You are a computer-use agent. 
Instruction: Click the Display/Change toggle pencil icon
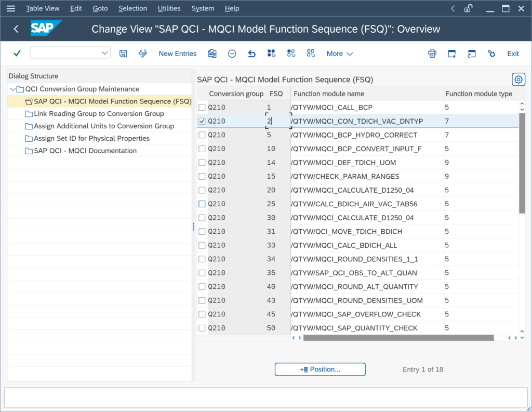[143, 54]
